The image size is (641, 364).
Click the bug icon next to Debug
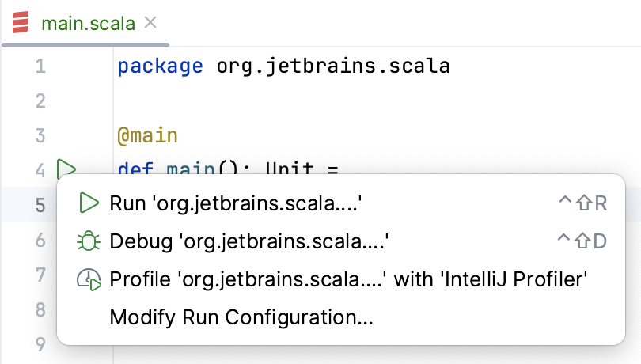pyautogui.click(x=88, y=241)
